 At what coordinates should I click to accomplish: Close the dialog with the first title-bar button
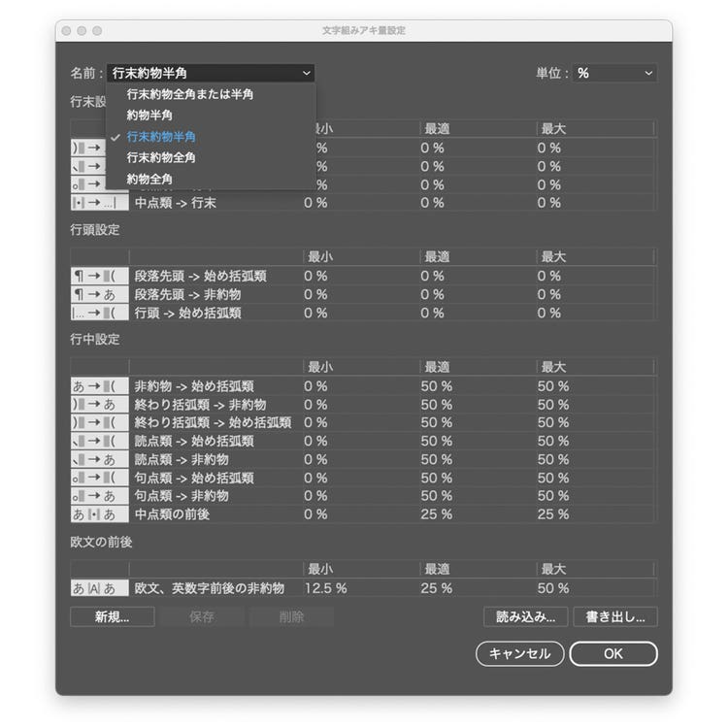[66, 31]
